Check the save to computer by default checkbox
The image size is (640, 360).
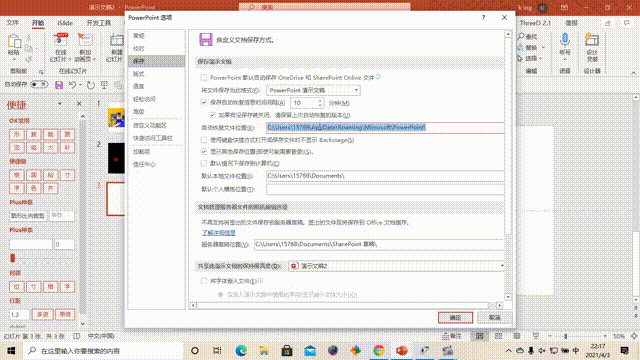[204, 163]
